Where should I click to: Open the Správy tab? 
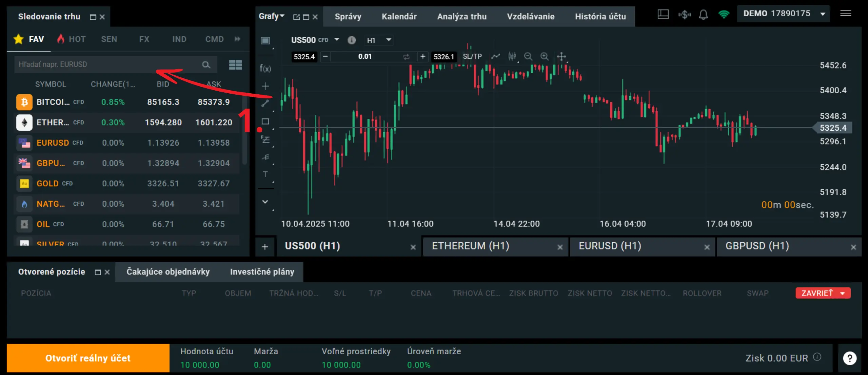coord(348,17)
